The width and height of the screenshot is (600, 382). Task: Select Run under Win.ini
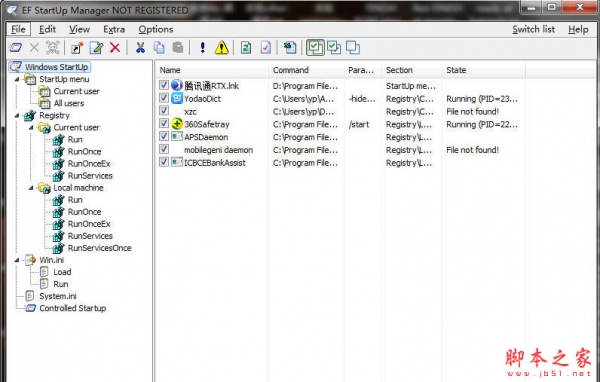pos(61,284)
